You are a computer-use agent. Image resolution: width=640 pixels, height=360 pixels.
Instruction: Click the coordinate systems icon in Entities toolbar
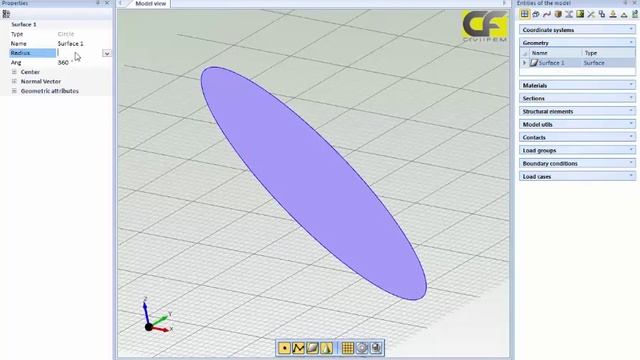[x=536, y=15]
